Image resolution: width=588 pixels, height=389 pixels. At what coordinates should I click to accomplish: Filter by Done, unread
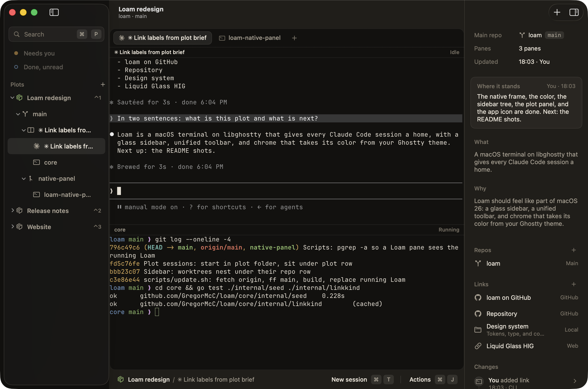pos(39,67)
